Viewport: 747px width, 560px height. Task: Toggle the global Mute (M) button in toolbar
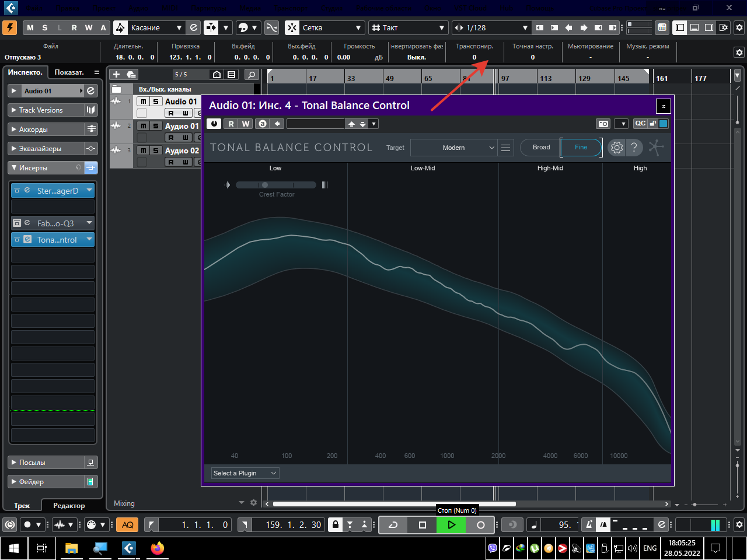[30, 27]
